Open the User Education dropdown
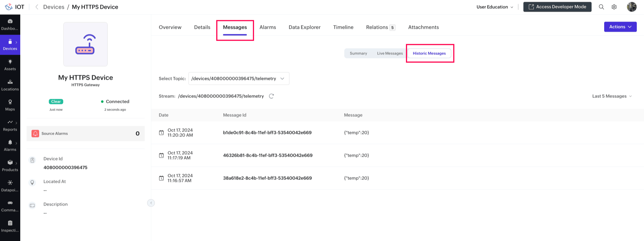 pos(495,7)
